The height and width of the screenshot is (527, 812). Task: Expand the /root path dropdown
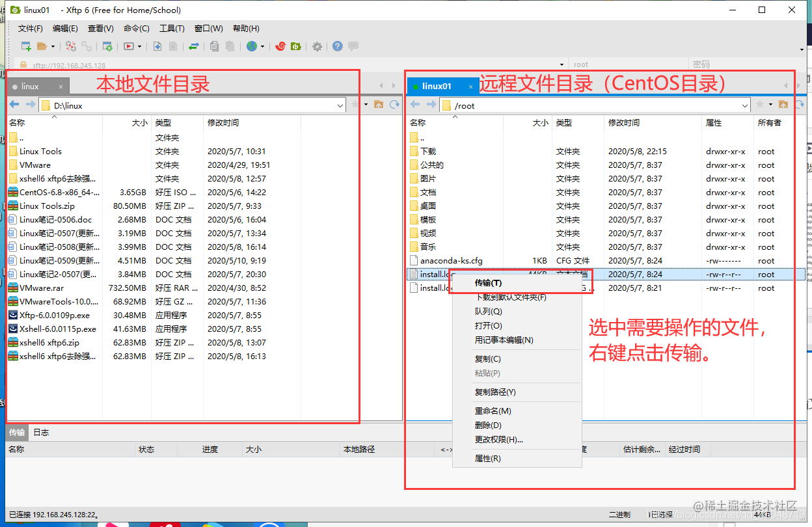[746, 105]
